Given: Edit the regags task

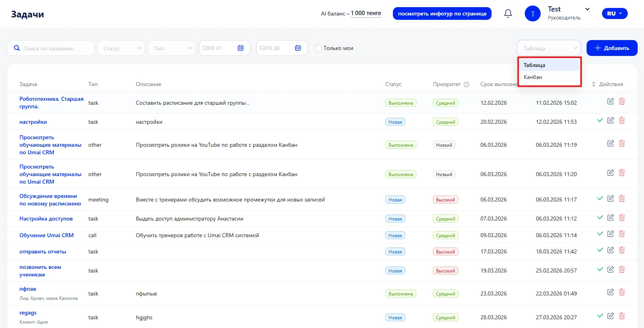Looking at the screenshot, I should tap(611, 316).
